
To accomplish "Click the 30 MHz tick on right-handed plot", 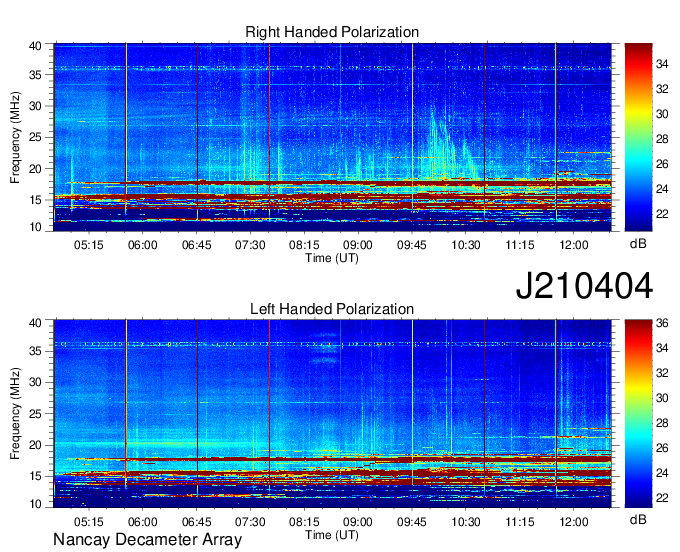I will (36, 107).
